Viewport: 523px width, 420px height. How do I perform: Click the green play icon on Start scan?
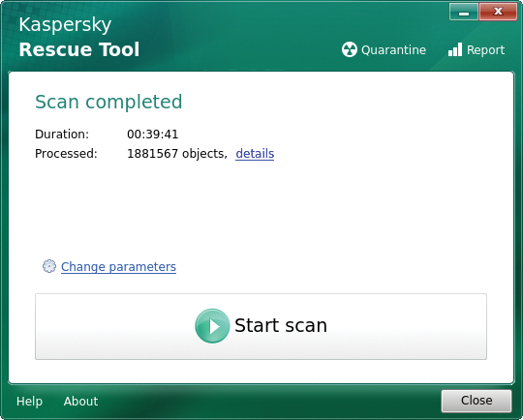212,326
